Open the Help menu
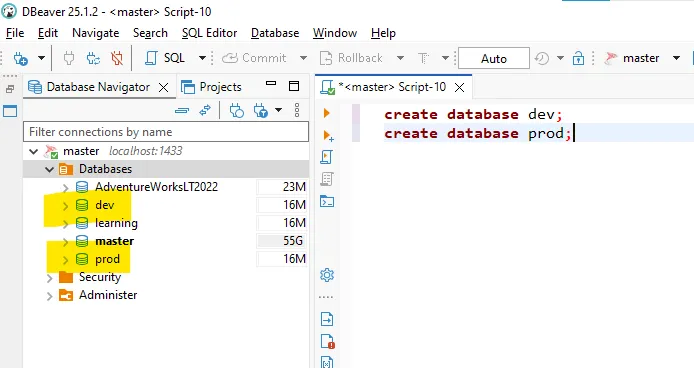 [x=383, y=33]
